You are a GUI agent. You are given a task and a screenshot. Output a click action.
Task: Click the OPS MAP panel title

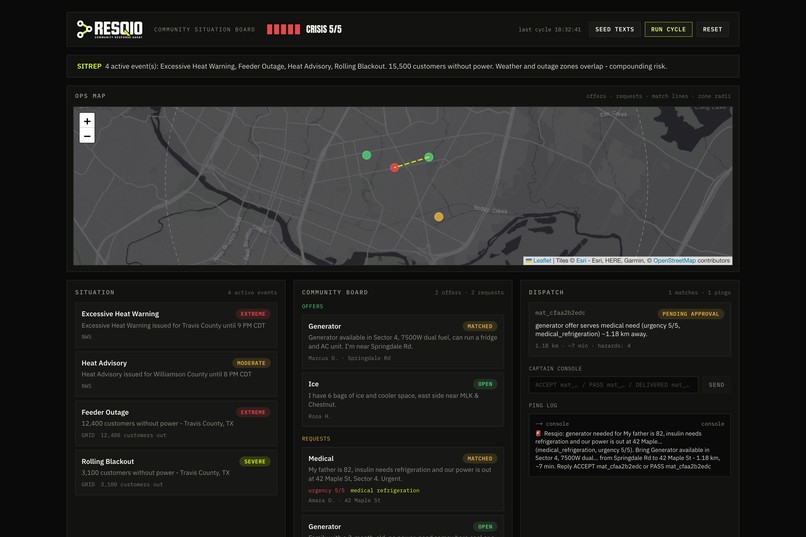tap(90, 96)
